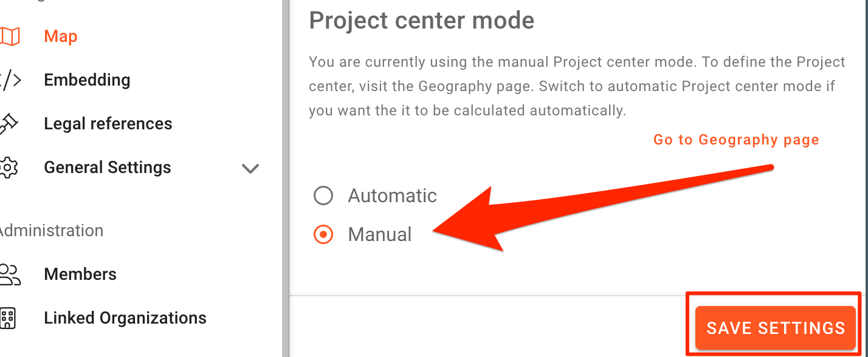Open the Legal references text label
Viewport: 868px width, 357px height.
pos(108,124)
